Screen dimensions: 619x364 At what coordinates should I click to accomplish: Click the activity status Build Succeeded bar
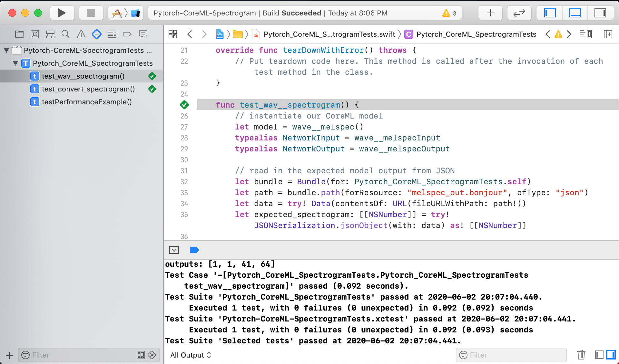point(305,13)
